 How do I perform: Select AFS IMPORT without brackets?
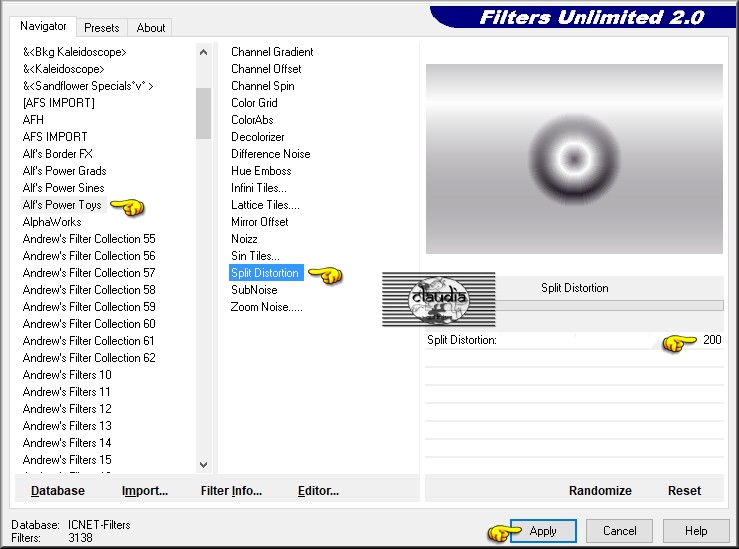(55, 137)
